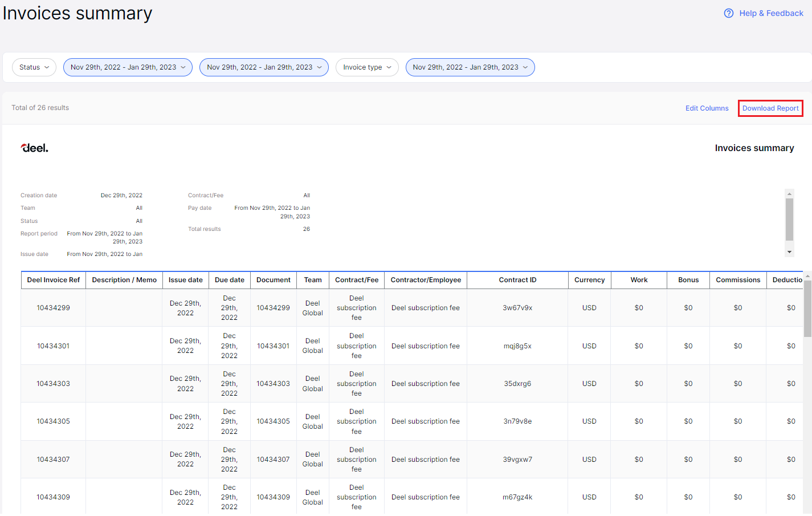The height and width of the screenshot is (516, 812).
Task: Click the Download Report button
Action: 770,108
